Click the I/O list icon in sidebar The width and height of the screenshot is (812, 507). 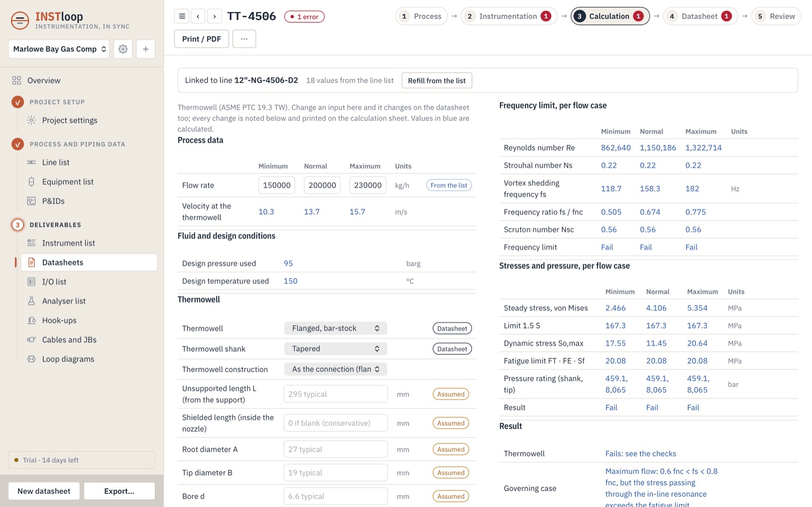pos(31,282)
